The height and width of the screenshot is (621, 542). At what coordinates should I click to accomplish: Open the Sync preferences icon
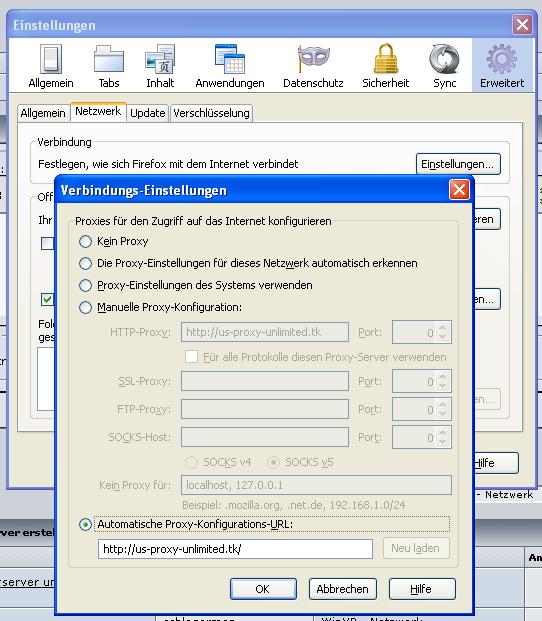(x=445, y=66)
